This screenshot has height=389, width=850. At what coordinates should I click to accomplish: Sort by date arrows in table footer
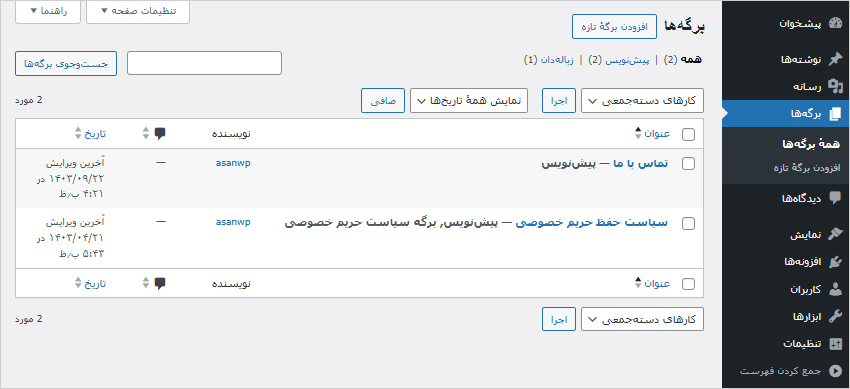click(x=78, y=283)
